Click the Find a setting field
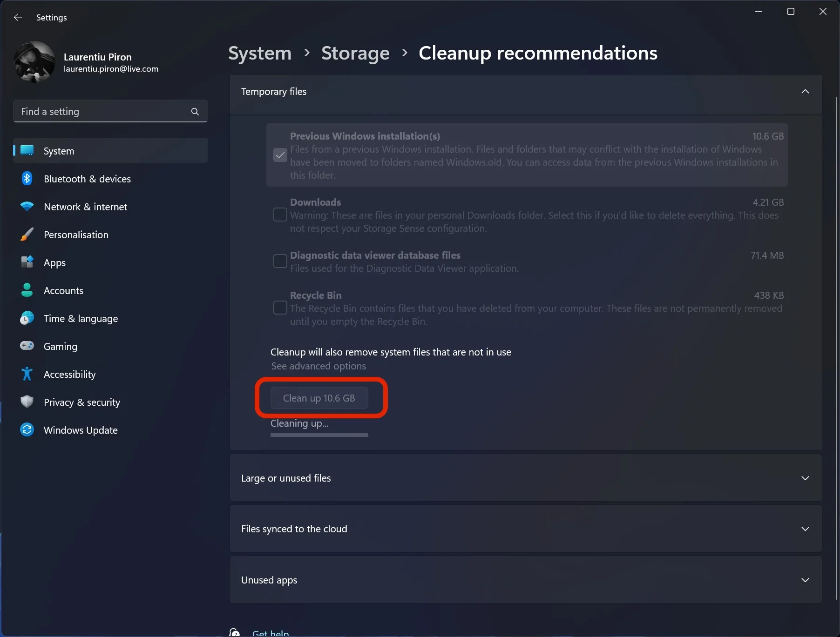 [x=110, y=111]
